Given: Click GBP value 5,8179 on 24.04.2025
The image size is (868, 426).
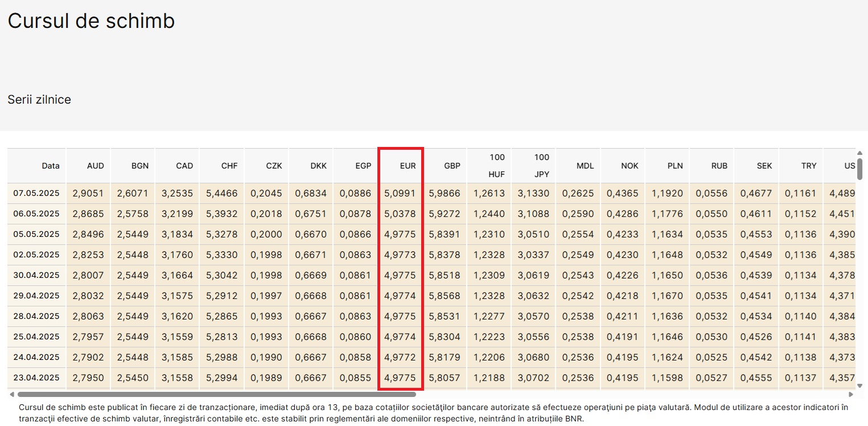Looking at the screenshot, I should [445, 358].
